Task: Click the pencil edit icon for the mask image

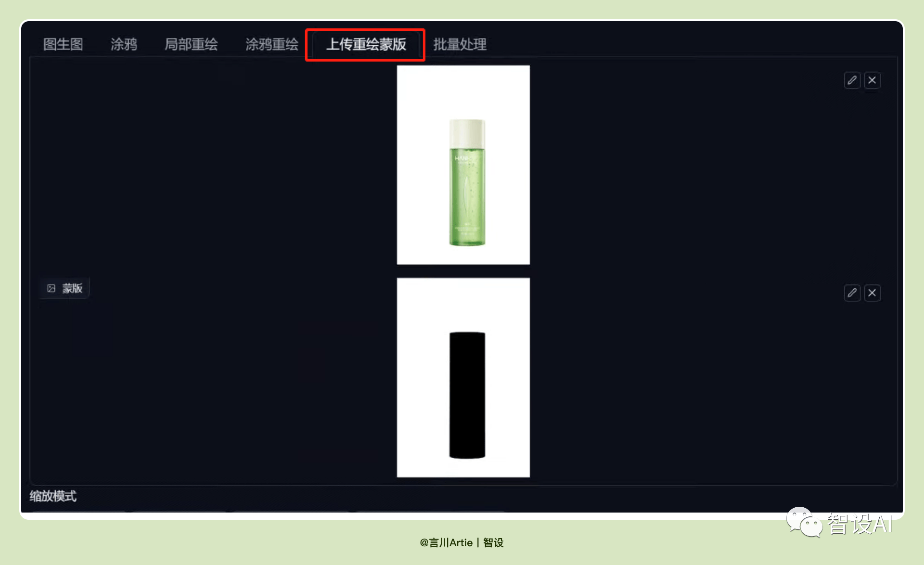Action: coord(852,293)
